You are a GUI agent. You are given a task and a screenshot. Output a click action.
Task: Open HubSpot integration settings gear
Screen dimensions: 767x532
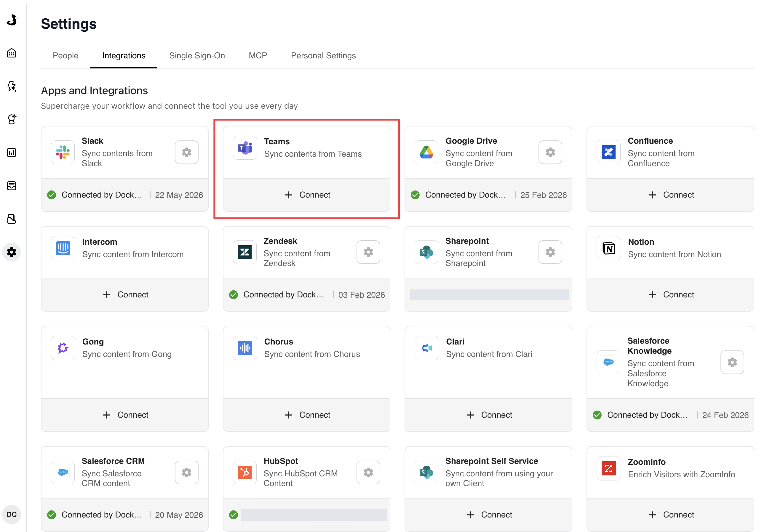(x=368, y=472)
